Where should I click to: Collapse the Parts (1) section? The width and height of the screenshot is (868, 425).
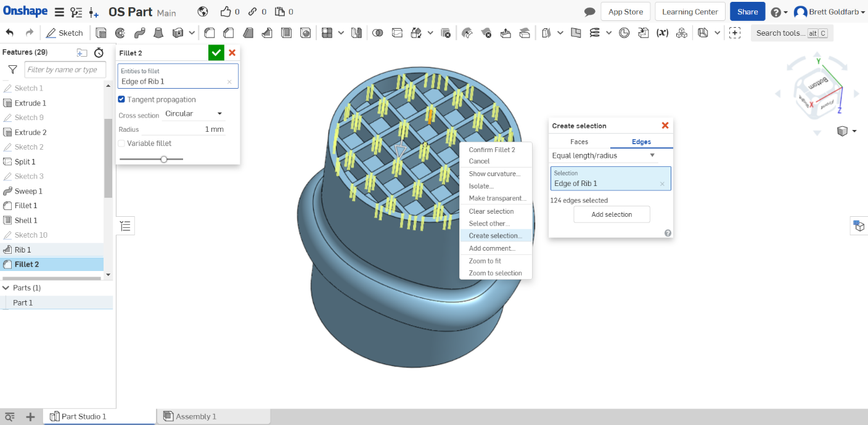(x=6, y=288)
